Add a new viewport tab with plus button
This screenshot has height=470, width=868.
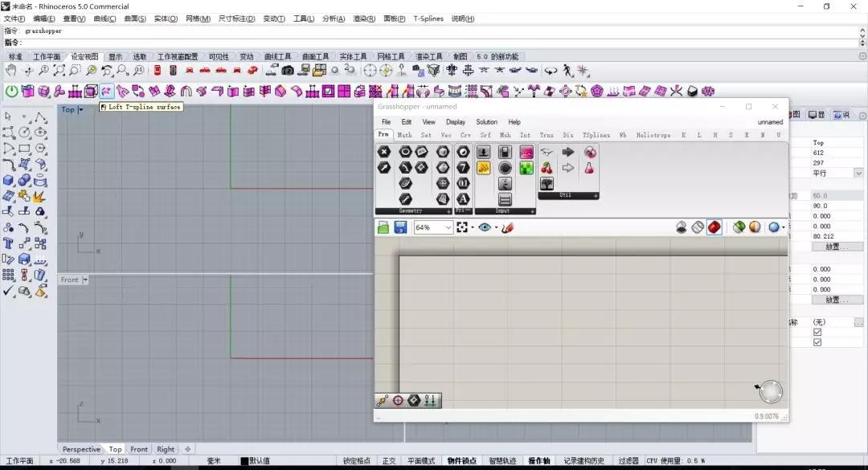187,449
